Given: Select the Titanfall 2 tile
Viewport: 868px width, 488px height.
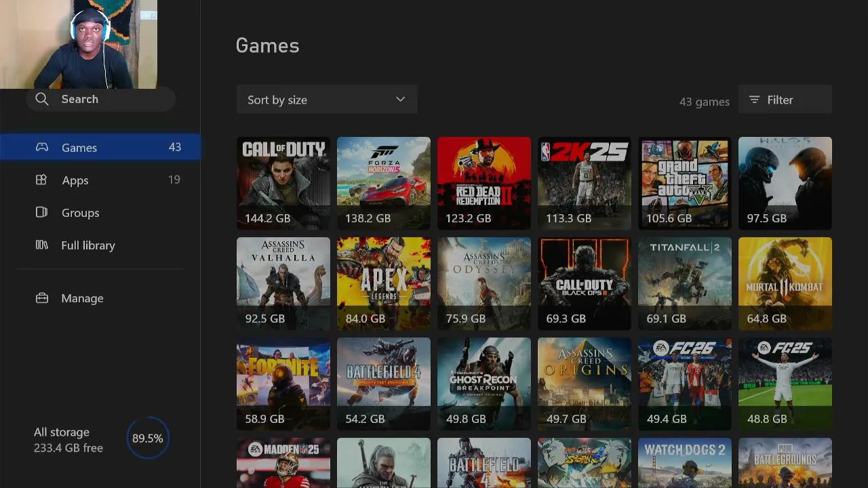Looking at the screenshot, I should click(685, 283).
